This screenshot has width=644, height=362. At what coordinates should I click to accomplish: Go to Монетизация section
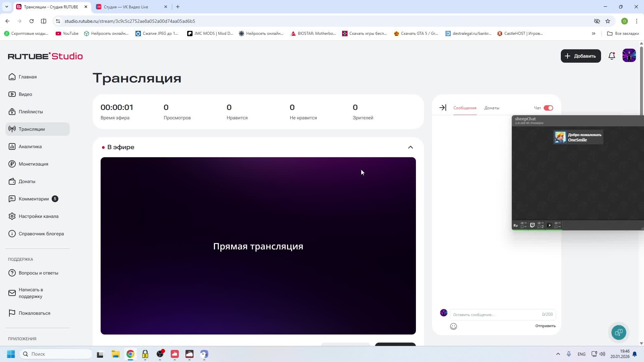[x=33, y=164]
